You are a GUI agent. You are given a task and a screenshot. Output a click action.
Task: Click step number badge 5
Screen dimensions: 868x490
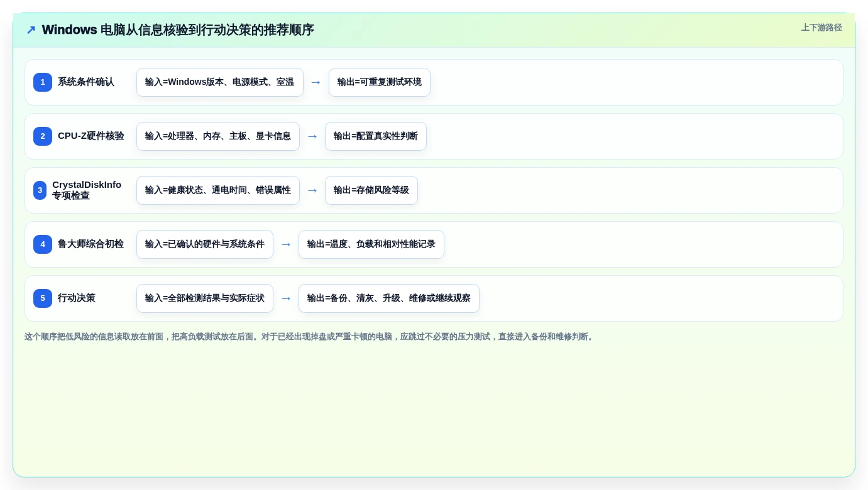click(43, 298)
